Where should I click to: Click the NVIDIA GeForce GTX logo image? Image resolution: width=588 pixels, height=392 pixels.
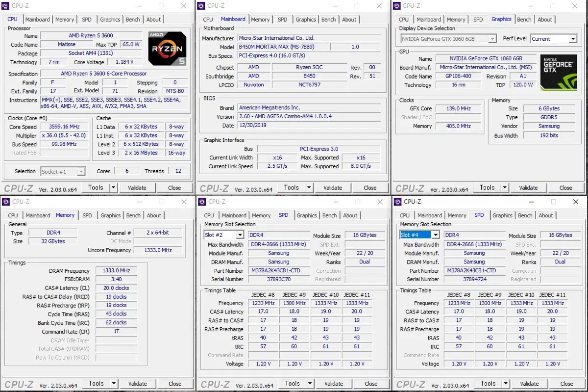click(x=558, y=73)
